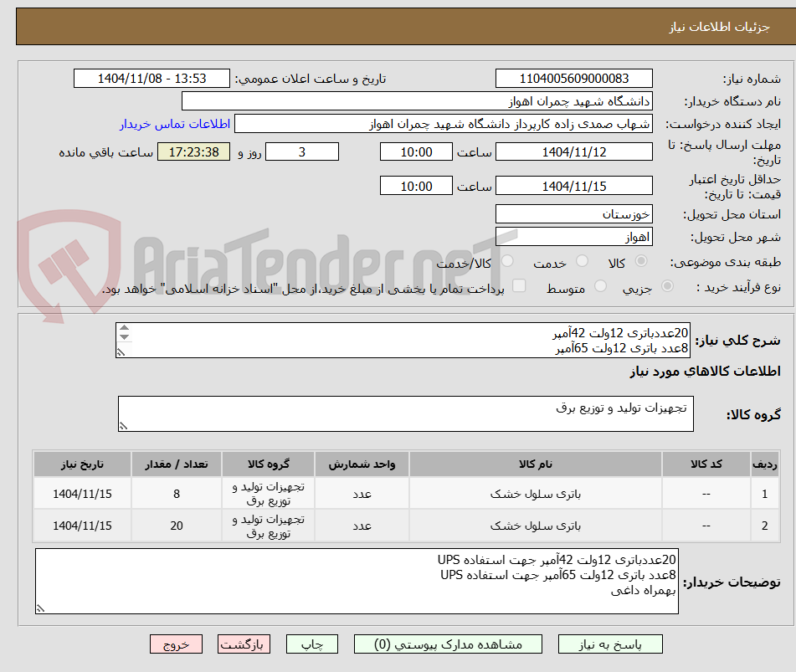Viewport: 796px width, 672px height.
Task: Click row 1 unit عدد cell
Action: click(x=362, y=494)
